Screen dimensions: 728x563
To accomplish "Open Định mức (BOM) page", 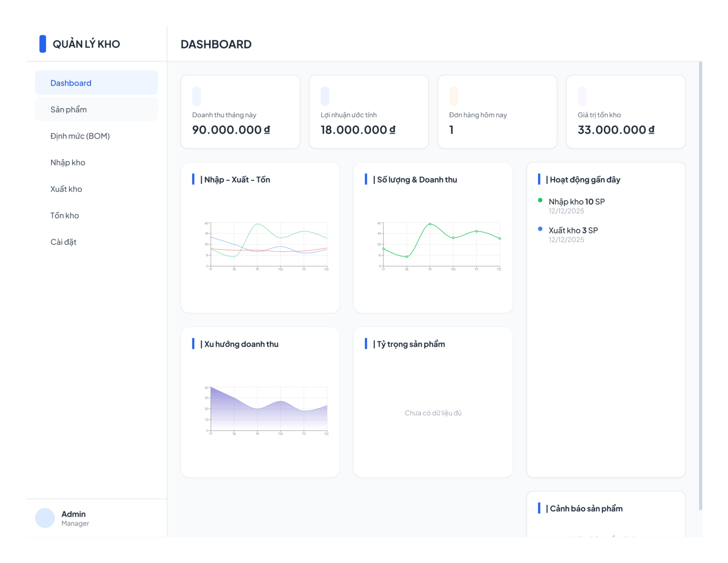I will pyautogui.click(x=96, y=136).
